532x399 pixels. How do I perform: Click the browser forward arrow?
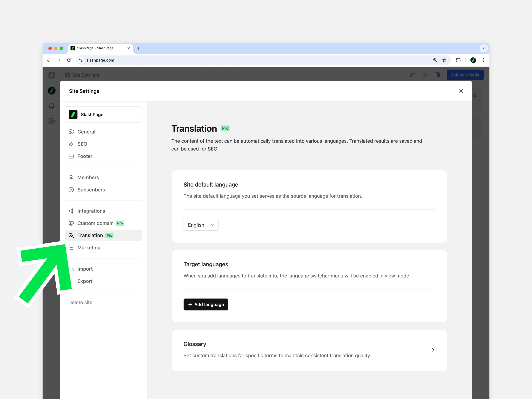pos(59,60)
